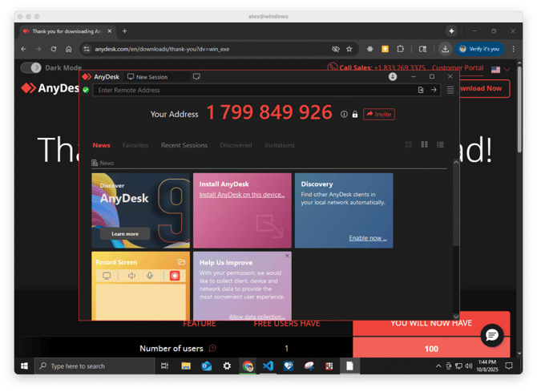The height and width of the screenshot is (392, 537).
Task: Open the language flag dropdown on website
Action: tap(500, 70)
